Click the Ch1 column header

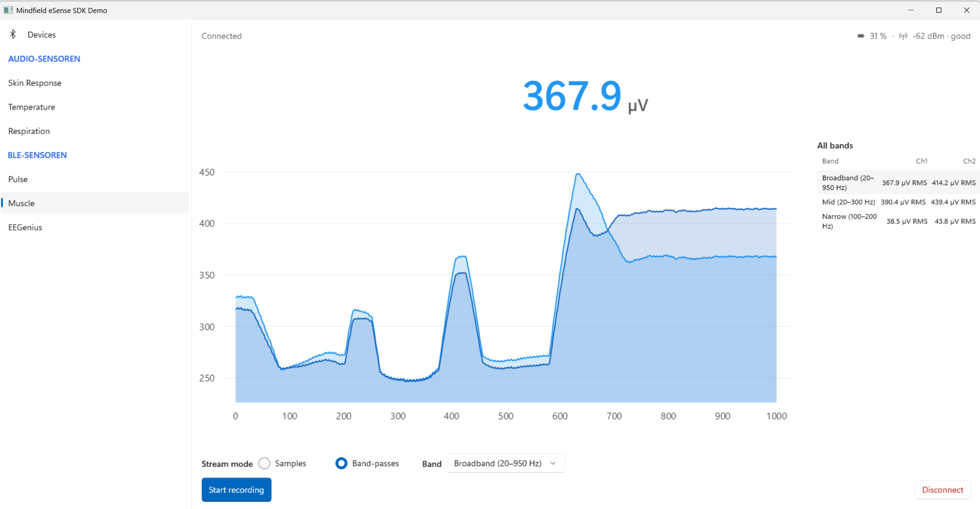[x=921, y=161]
